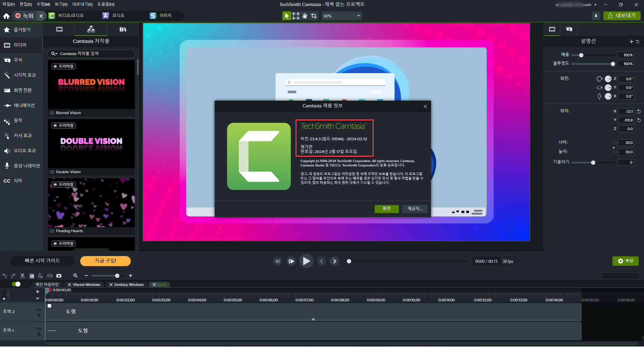Reset position X value with revert arrow
Viewport: 644px width, 347px height.
[639, 111]
